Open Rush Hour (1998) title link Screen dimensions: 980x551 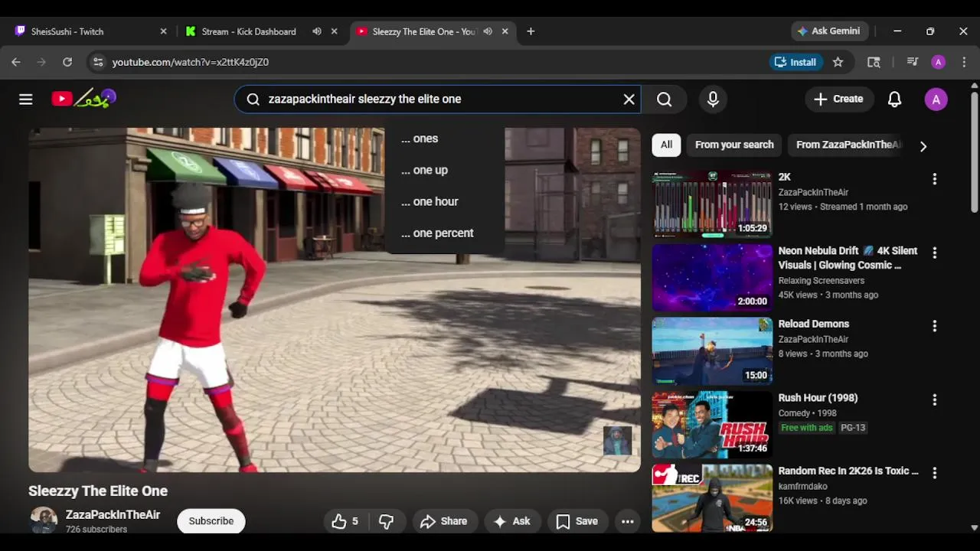[x=818, y=398]
